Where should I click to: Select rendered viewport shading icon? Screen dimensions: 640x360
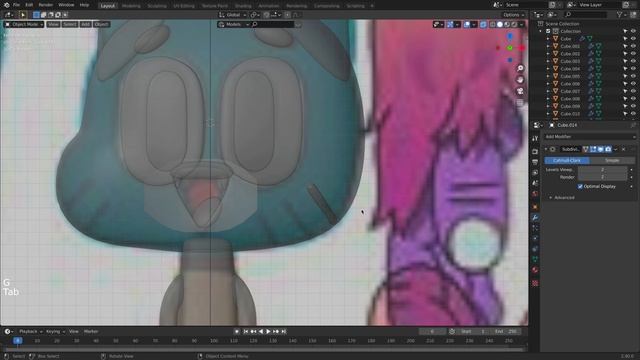click(x=514, y=24)
